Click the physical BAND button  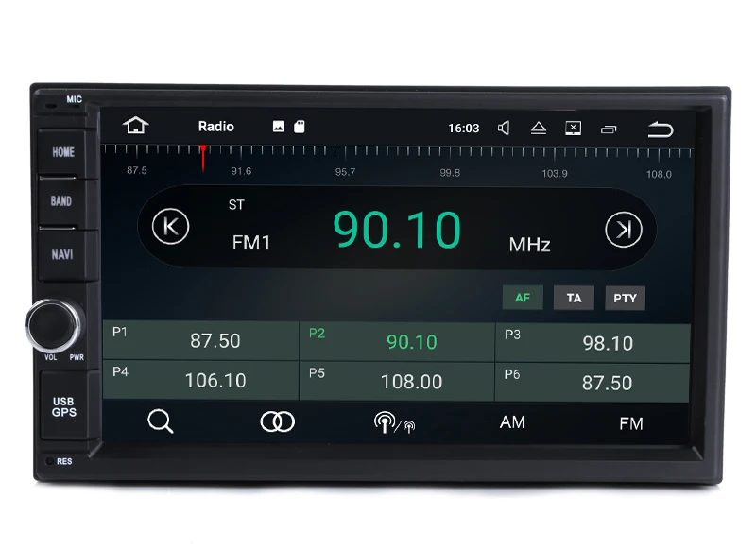pyautogui.click(x=61, y=201)
